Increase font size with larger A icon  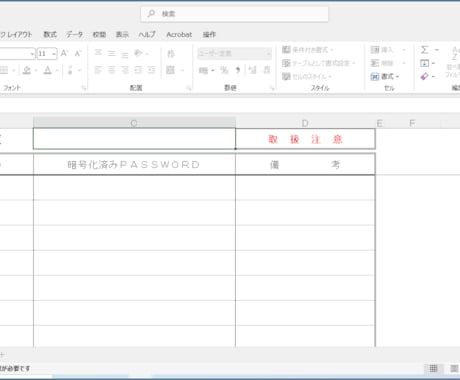click(65, 53)
